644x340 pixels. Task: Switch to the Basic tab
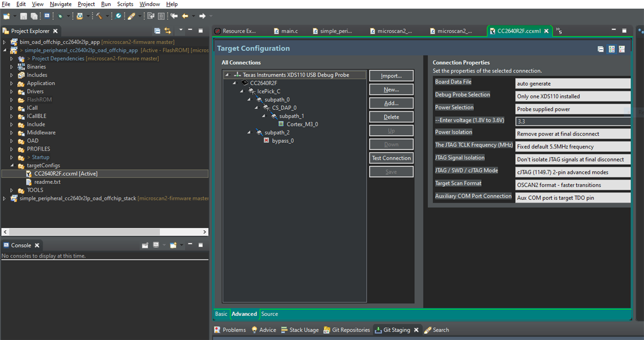coord(221,314)
